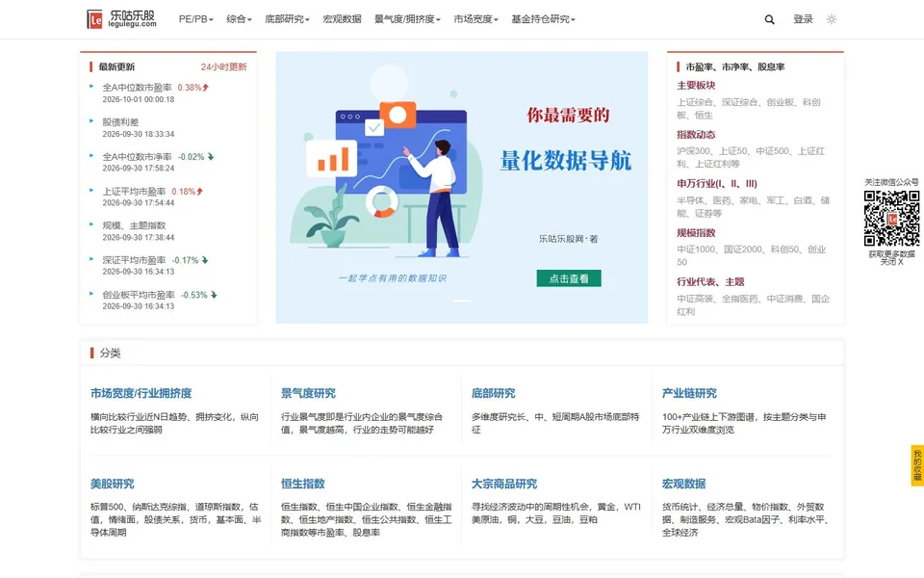The width and height of the screenshot is (924, 578).
Task: Close the QR widget via 关闭 X
Action: click(891, 262)
